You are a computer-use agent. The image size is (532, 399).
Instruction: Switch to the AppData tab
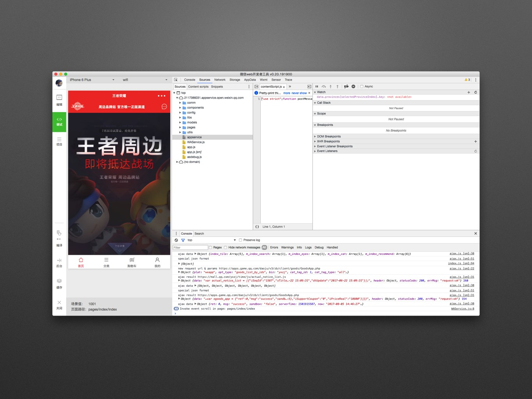coord(250,79)
